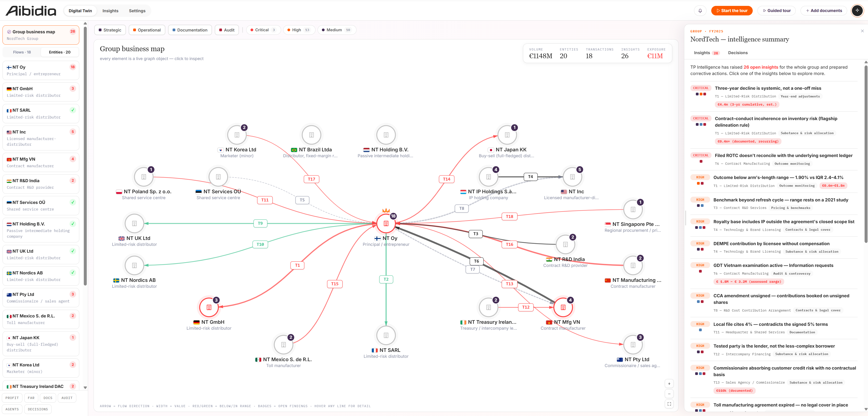This screenshot has height=416, width=868.
Task: Open the 'Benchmark beyond refresh cycle' insight
Action: point(774,204)
